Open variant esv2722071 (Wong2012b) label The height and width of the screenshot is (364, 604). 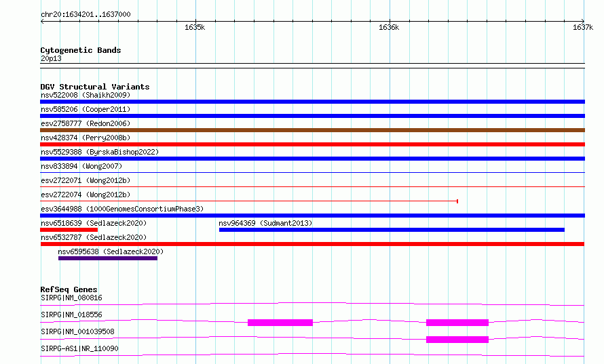pyautogui.click(x=86, y=180)
